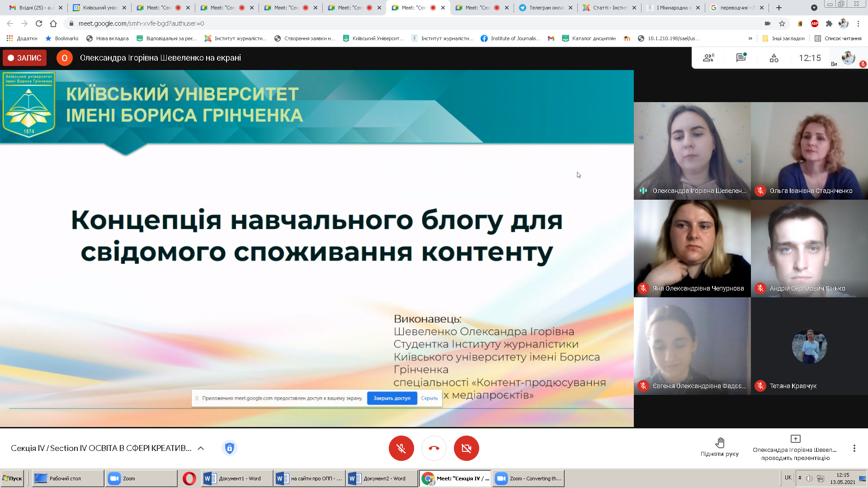The width and height of the screenshot is (868, 488).
Task: Open the participants list icon
Action: [708, 58]
